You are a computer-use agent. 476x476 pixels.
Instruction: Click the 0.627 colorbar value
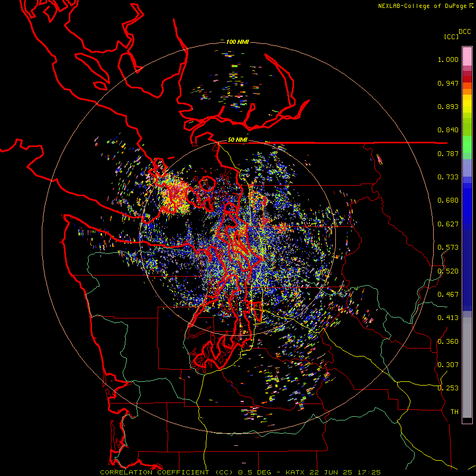click(x=448, y=224)
